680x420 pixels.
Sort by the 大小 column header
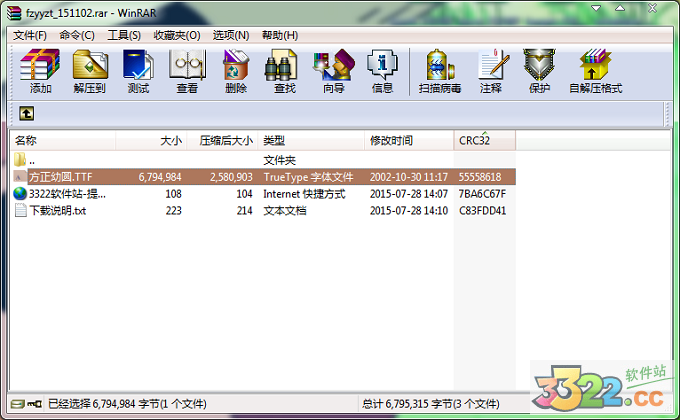[x=151, y=141]
